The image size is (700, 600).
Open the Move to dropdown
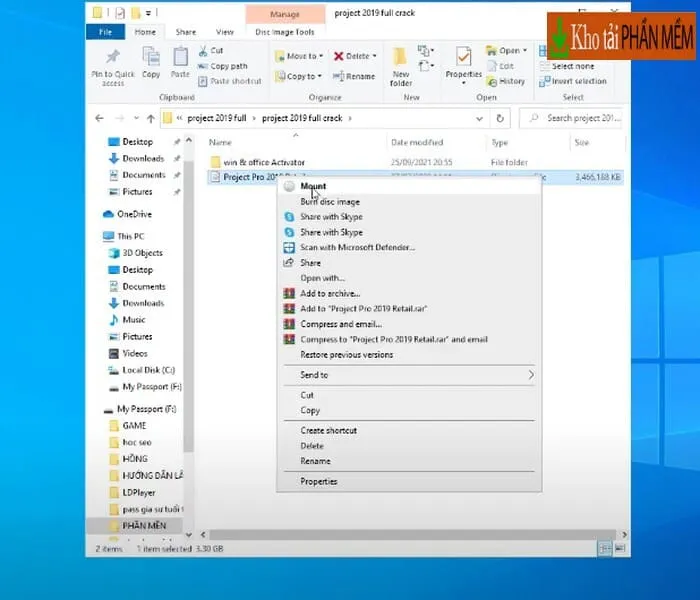[299, 56]
